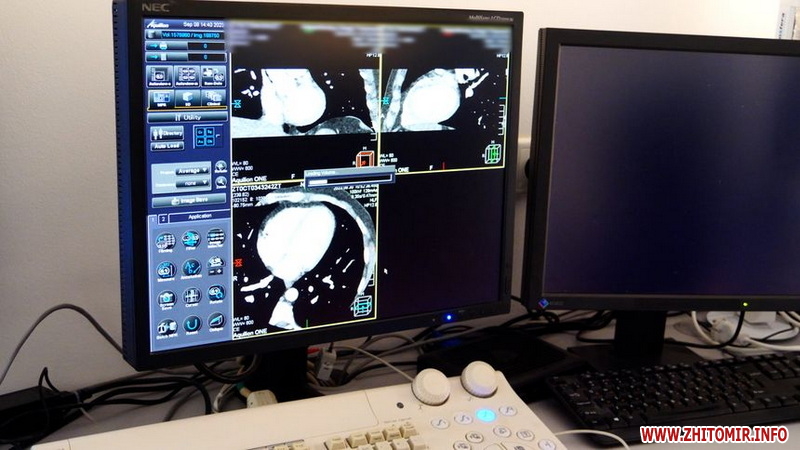
Task: Expand the Utility panel header
Action: (188, 117)
